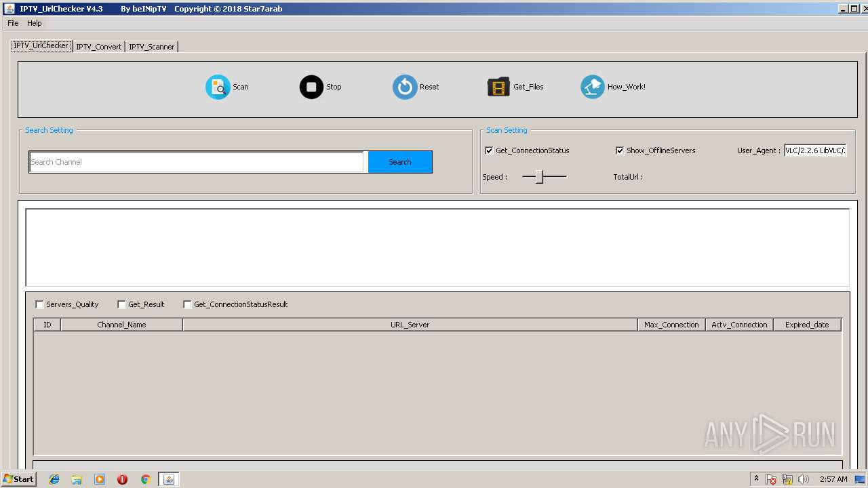This screenshot has height=488, width=868.
Task: Click the black Stop icon
Action: (x=311, y=87)
